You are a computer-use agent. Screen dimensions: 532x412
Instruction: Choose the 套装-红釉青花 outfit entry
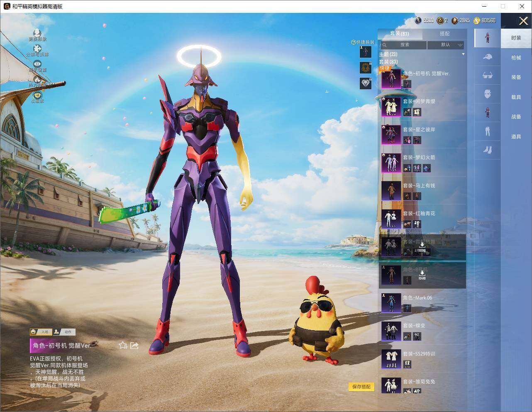click(x=422, y=219)
